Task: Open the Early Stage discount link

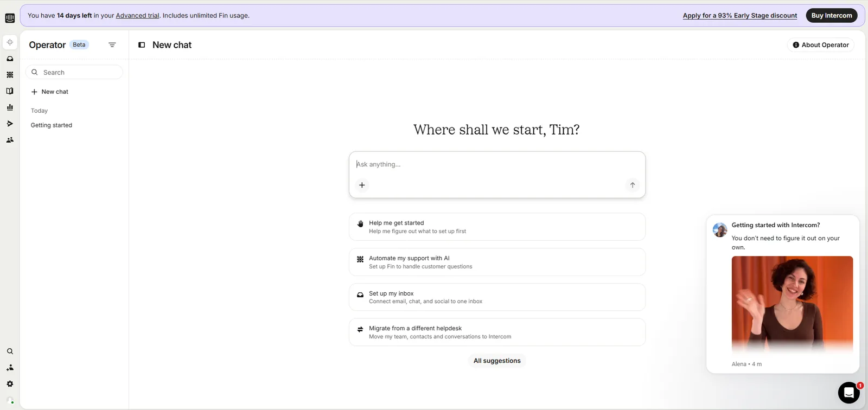Action: pos(740,16)
